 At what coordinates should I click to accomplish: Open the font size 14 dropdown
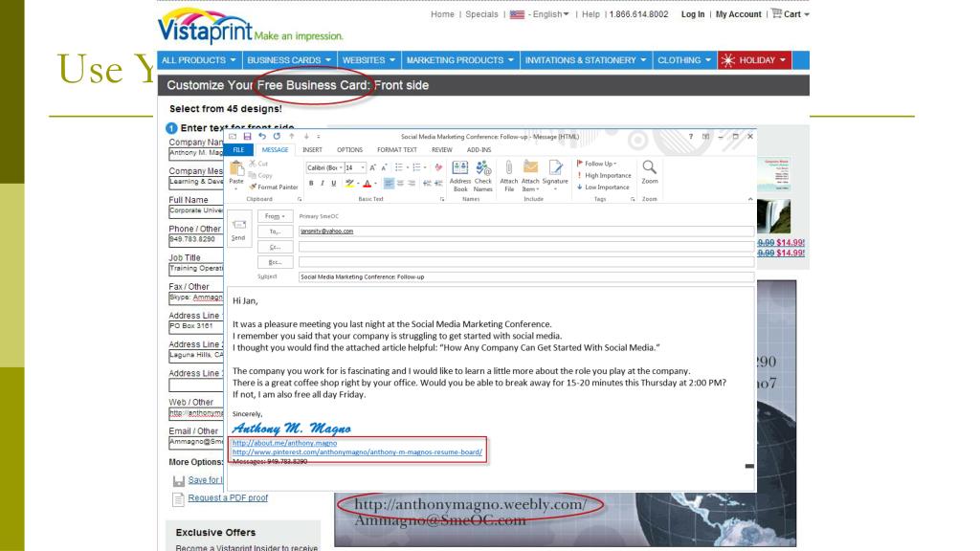[x=363, y=167]
